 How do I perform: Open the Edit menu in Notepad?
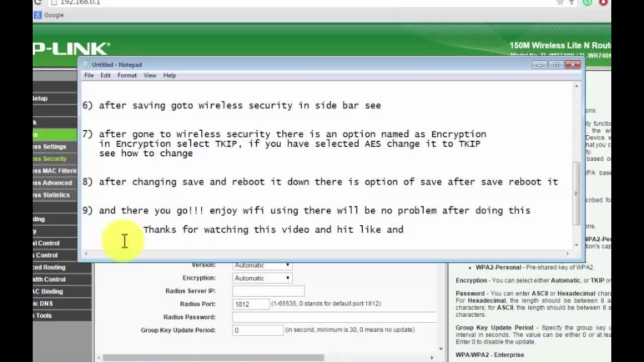105,75
